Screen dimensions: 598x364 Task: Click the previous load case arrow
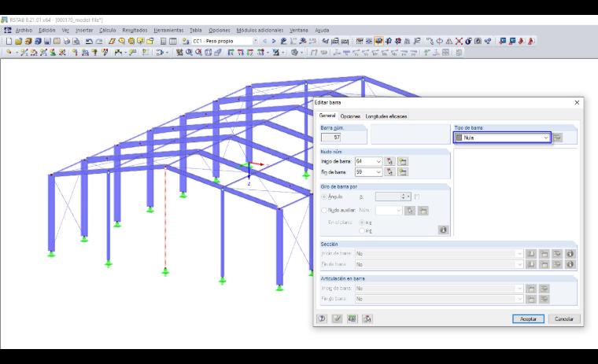[265, 41]
